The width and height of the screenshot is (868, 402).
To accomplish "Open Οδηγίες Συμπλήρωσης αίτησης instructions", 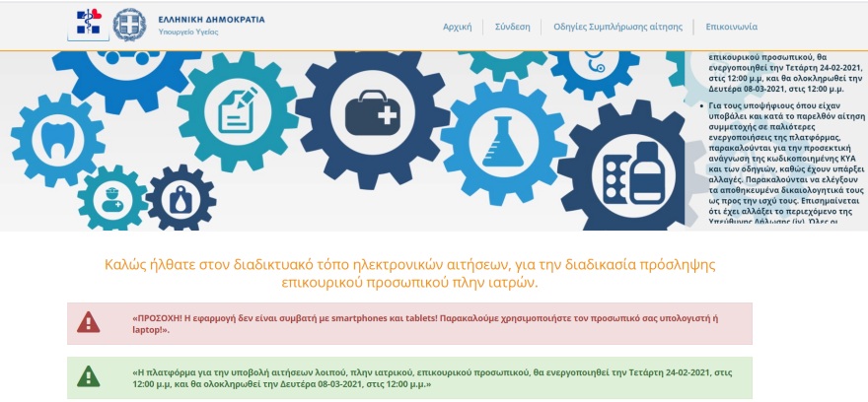I will (x=617, y=27).
